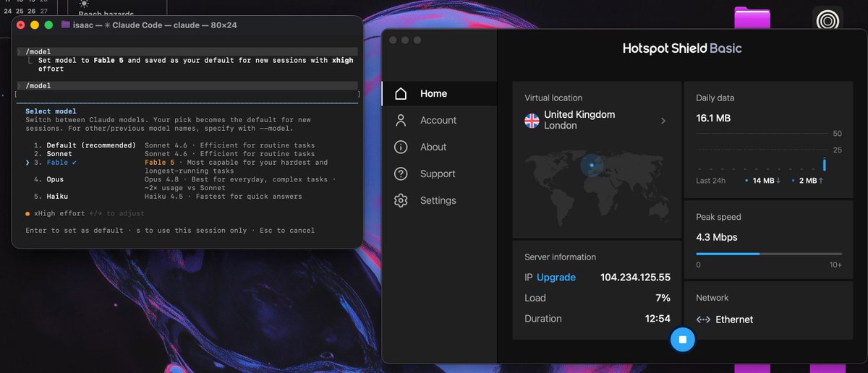Click the Peak speed progress bar

pyautogui.click(x=769, y=254)
